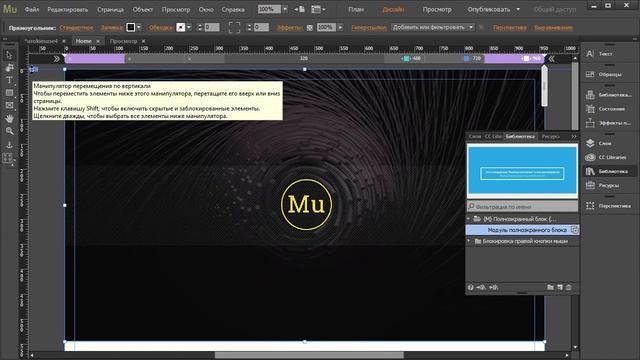The width and height of the screenshot is (640, 360).
Task: Open the view options dropdown in toolbar
Action: (x=318, y=9)
